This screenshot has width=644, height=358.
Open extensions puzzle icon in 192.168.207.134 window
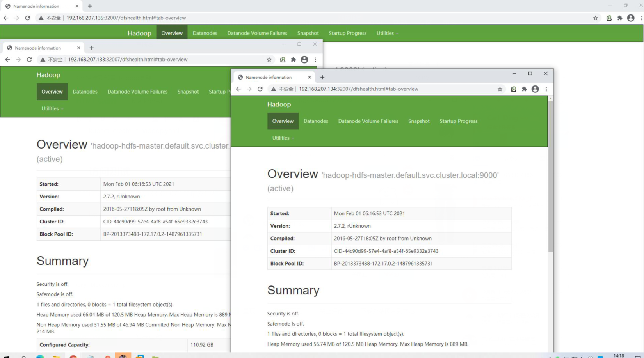point(524,89)
